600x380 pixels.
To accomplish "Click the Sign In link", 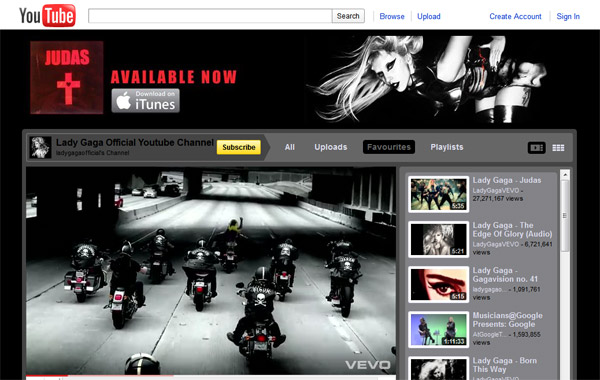I will click(568, 16).
